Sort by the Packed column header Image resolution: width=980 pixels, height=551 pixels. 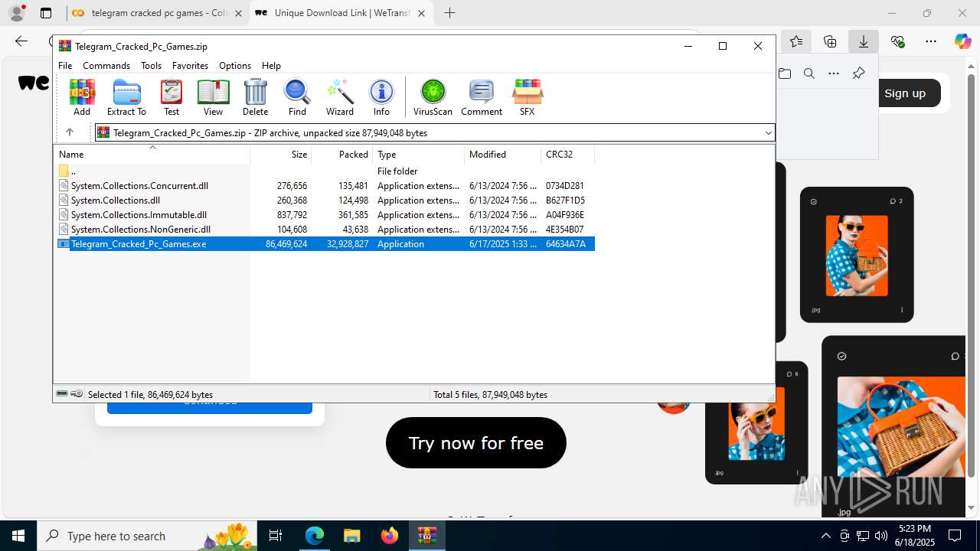(342, 155)
